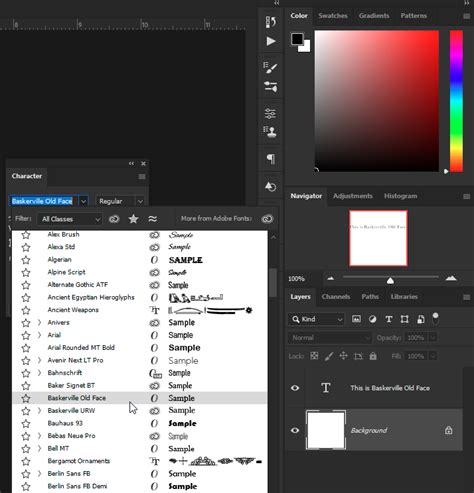Lock all layer attributes padlock icon
Screen dimensions: 474x493
point(373,356)
